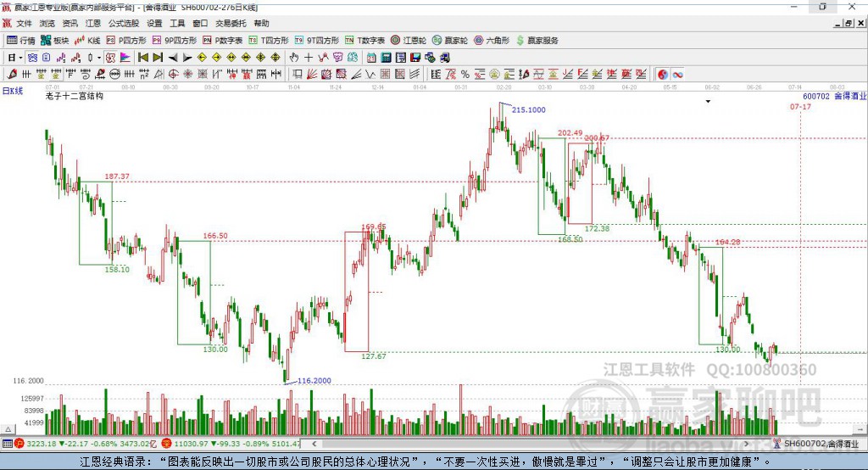The image size is (868, 470).
Task: Open 赢家服务 with dollar sign
Action: coord(537,41)
